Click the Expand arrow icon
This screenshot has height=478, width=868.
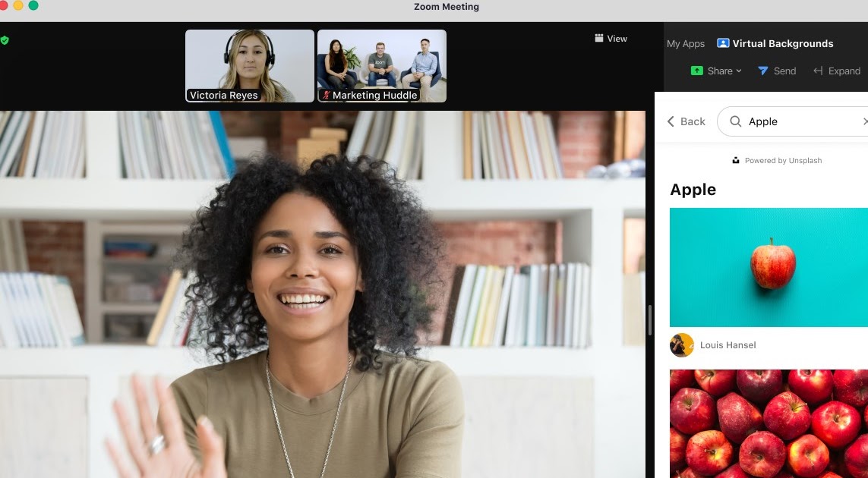click(818, 71)
